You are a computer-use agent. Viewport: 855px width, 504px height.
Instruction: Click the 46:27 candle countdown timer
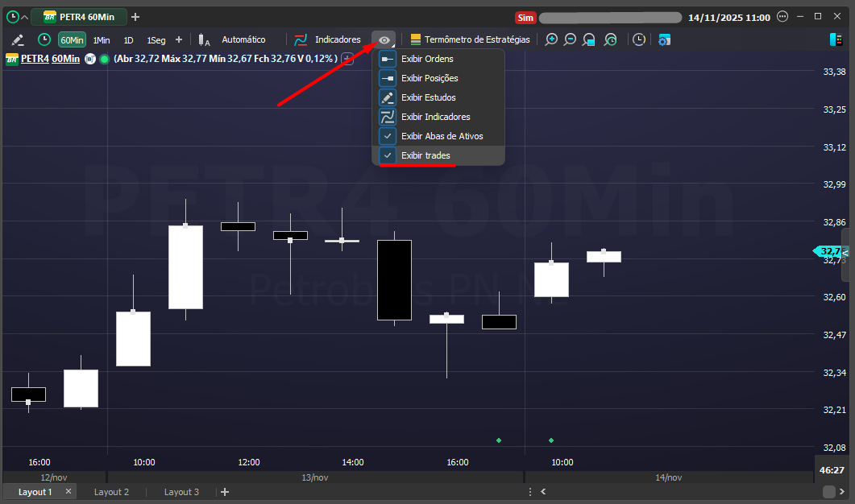pos(832,470)
